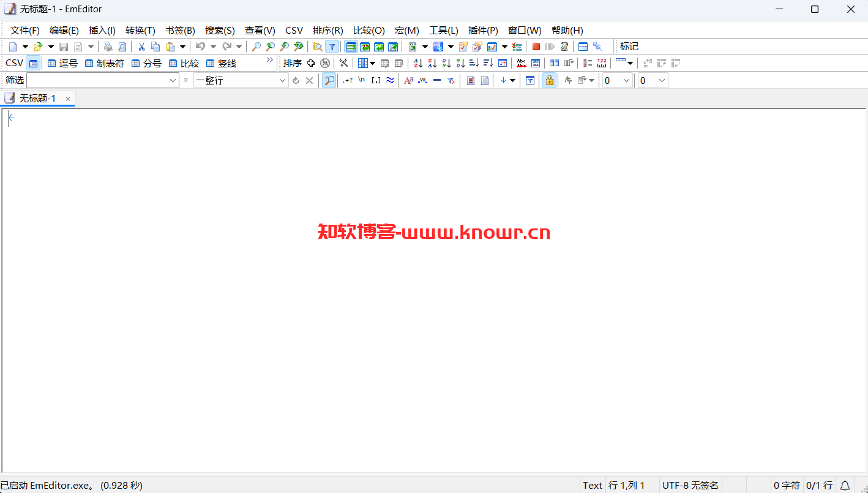The width and height of the screenshot is (868, 493).
Task: Open the 搜索(S) menu
Action: point(220,31)
